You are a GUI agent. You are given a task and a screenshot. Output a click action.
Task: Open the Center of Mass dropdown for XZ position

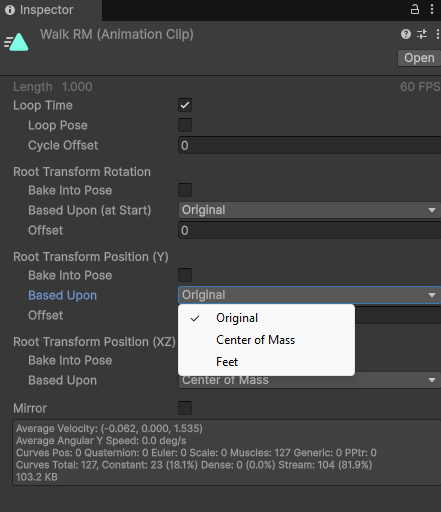click(310, 380)
